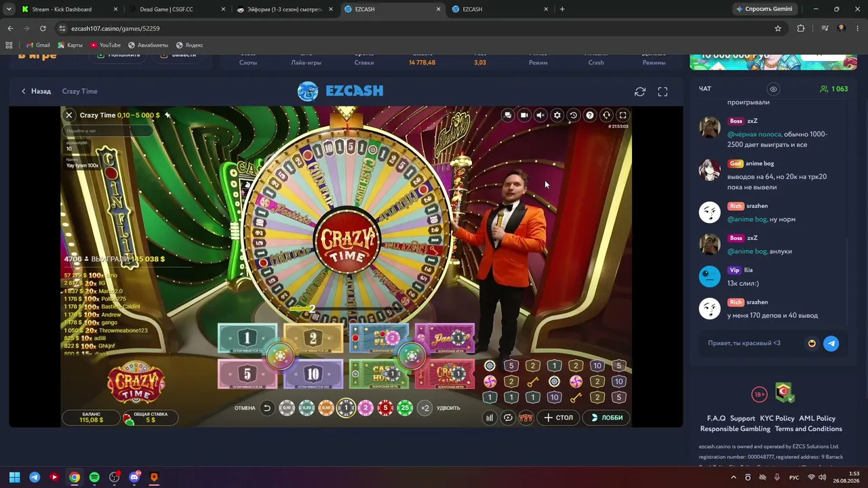
Task: Bet on the Cash Hunt bonus game
Action: coord(378,374)
